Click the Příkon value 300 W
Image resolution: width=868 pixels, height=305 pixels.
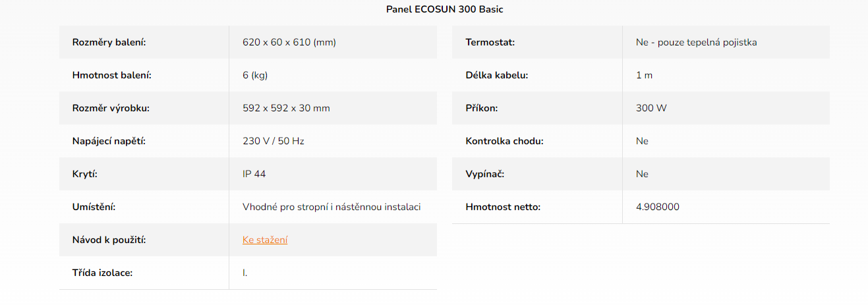651,108
